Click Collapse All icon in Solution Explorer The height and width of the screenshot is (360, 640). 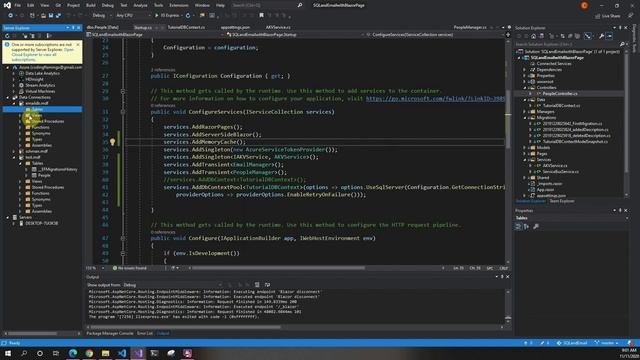click(x=570, y=36)
